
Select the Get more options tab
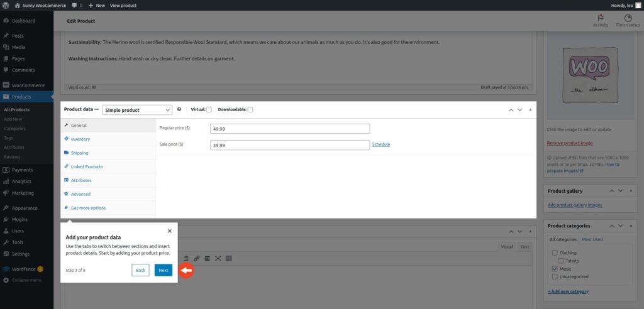click(108, 208)
